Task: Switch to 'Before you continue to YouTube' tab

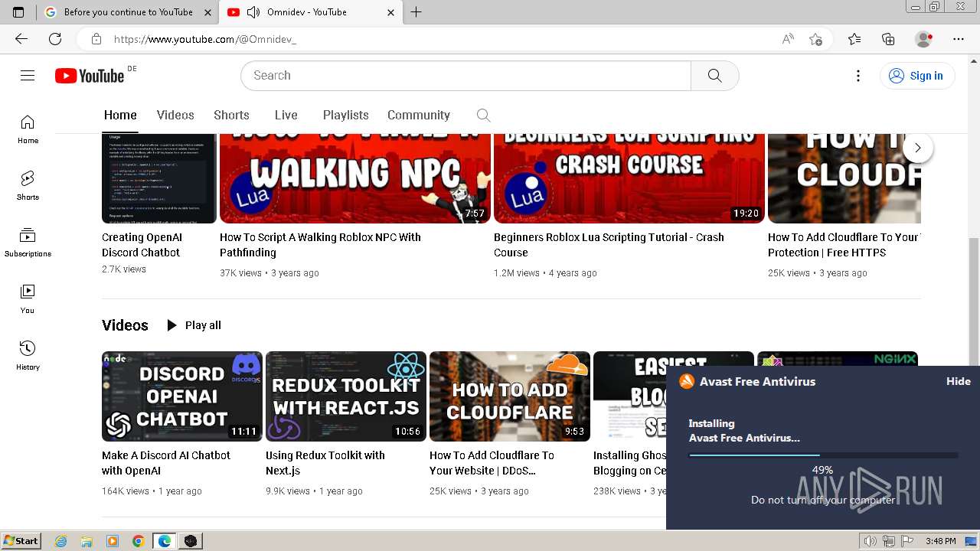Action: point(128,12)
